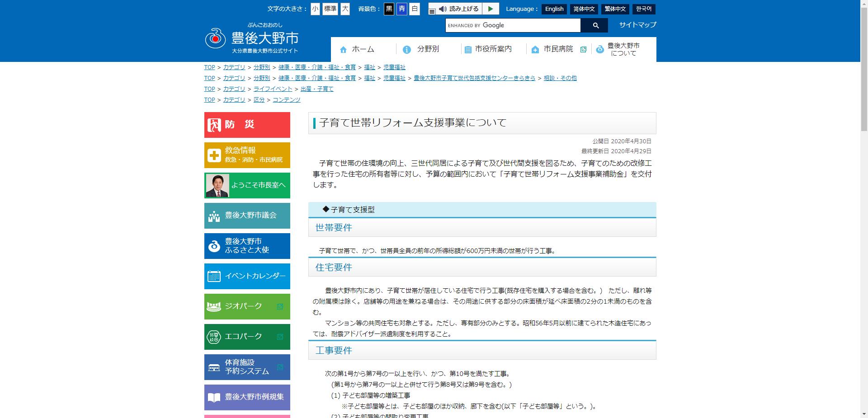Follow the 児童福祉 breadcrumb link
This screenshot has height=418, width=868.
click(394, 67)
